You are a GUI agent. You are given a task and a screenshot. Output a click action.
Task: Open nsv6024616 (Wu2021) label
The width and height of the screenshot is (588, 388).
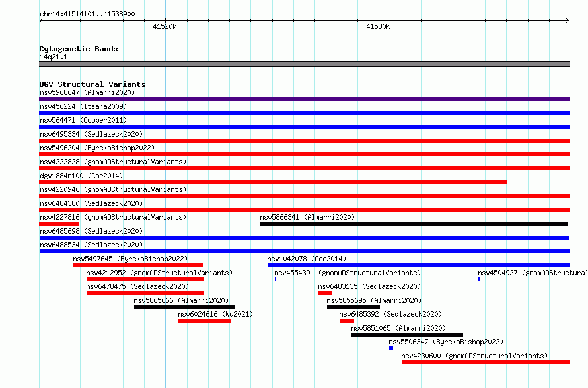tap(215, 314)
